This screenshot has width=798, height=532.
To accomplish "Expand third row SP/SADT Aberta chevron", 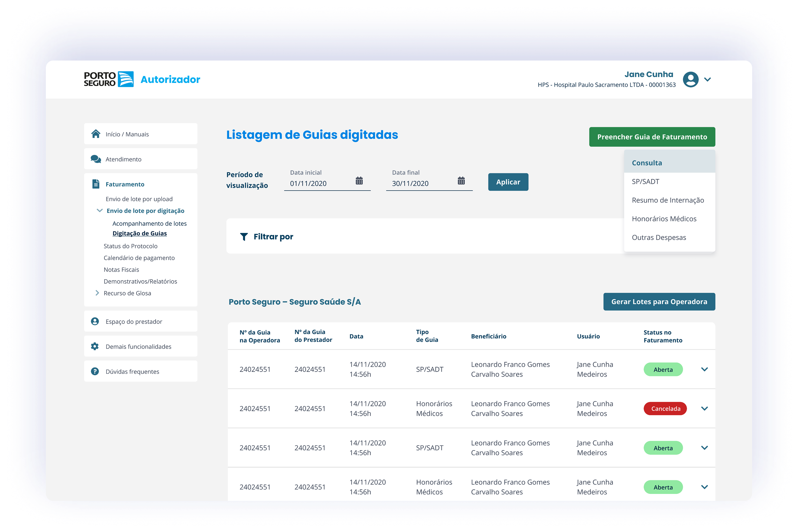I will tap(704, 448).
